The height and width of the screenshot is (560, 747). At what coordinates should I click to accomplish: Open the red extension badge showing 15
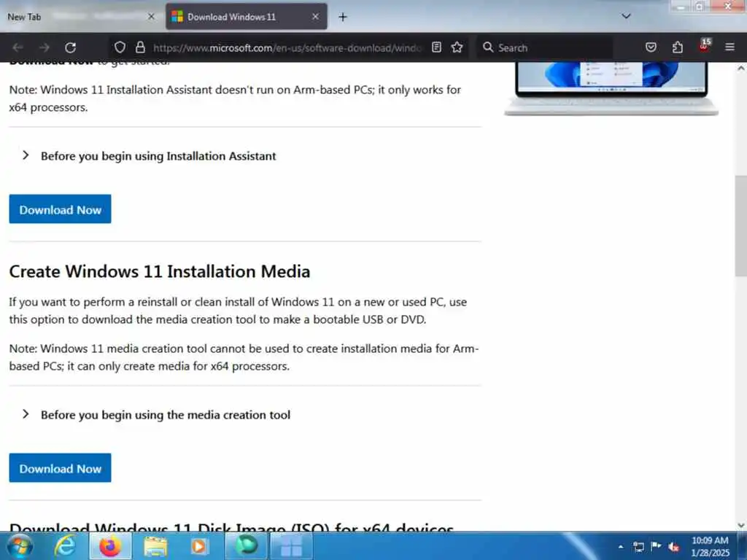(x=704, y=46)
